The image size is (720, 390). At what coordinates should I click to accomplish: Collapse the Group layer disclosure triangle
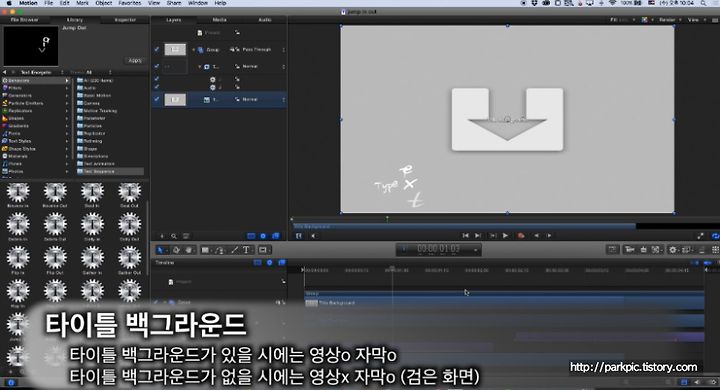click(193, 50)
